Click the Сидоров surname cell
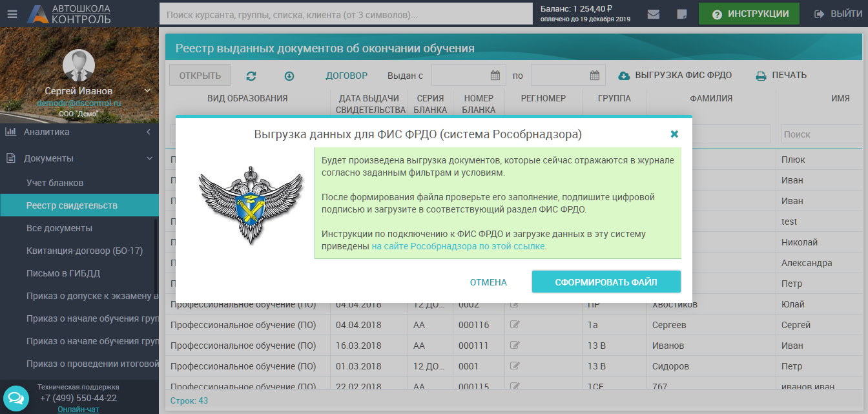The height and width of the screenshot is (414, 868). tap(671, 366)
